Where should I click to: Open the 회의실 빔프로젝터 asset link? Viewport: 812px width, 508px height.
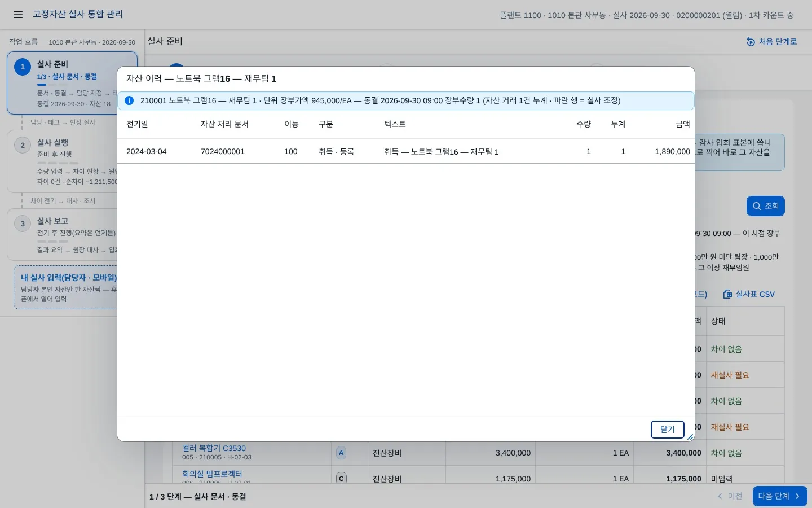[212, 474]
